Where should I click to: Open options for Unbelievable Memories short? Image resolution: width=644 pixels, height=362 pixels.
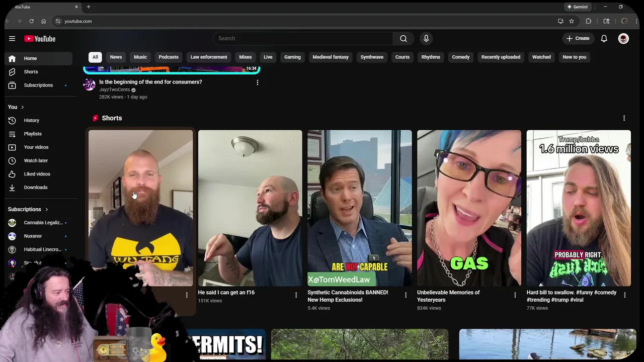[515, 295]
